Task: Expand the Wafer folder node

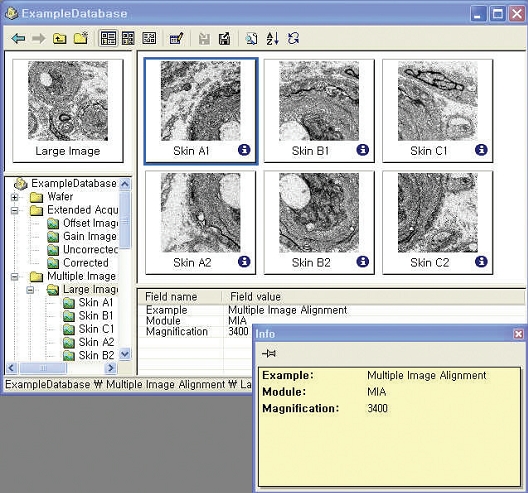Action: 14,197
